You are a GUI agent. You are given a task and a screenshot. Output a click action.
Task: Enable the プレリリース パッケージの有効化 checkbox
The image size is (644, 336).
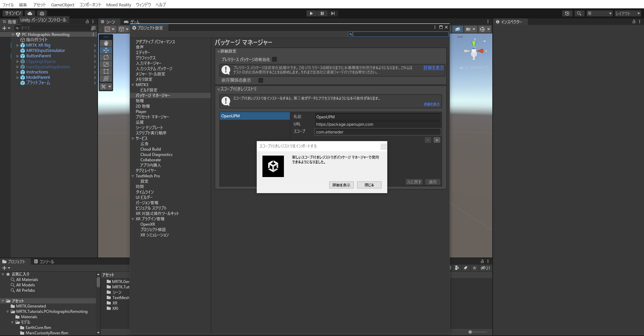275,59
